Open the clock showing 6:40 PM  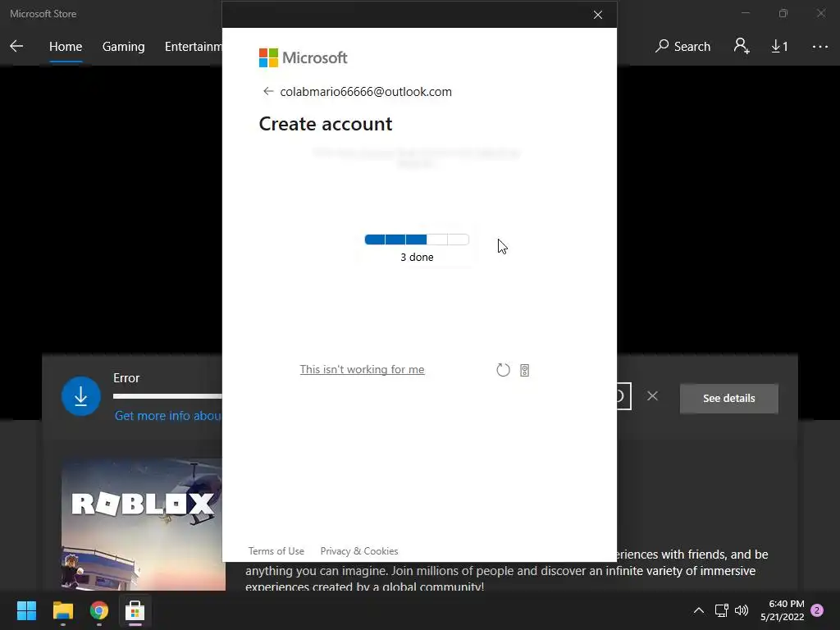pos(782,610)
